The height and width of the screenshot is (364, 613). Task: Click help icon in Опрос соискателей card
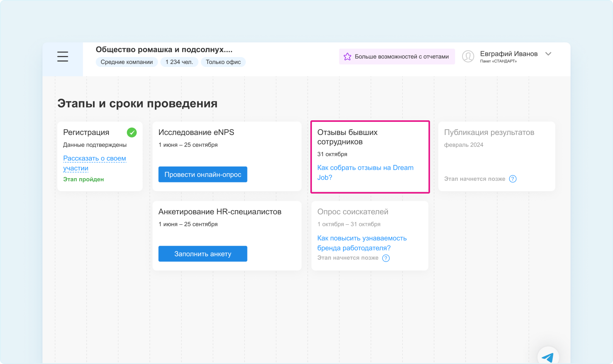pos(386,258)
